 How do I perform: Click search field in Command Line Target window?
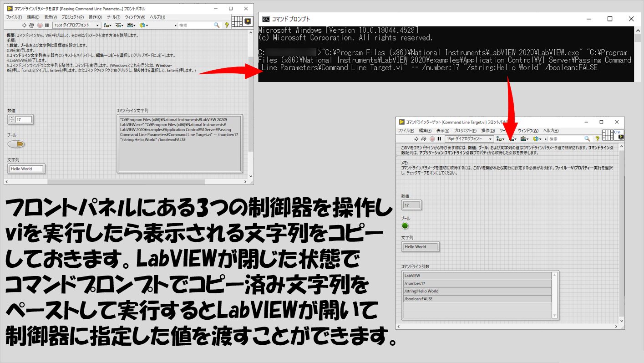click(x=565, y=139)
